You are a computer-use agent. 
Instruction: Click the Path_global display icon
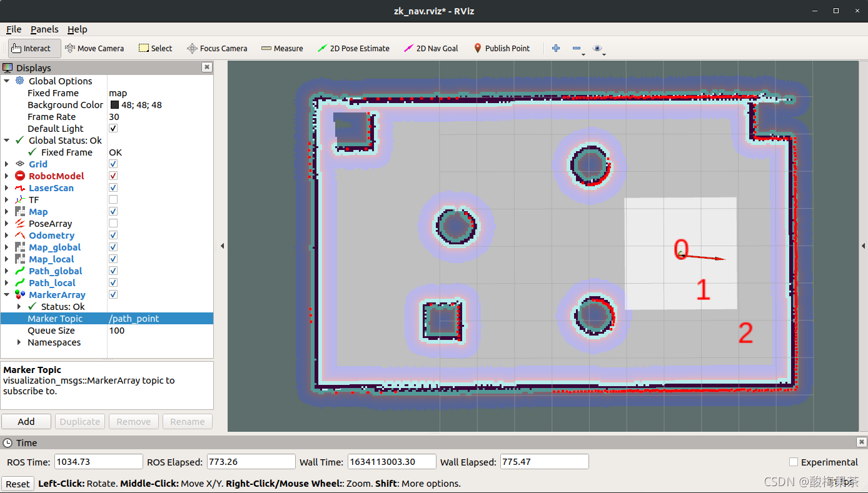(x=20, y=271)
